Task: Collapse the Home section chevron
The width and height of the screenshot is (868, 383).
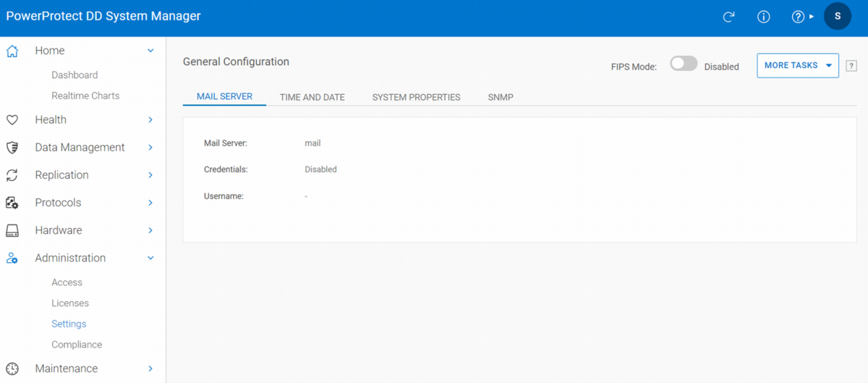Action: point(150,51)
